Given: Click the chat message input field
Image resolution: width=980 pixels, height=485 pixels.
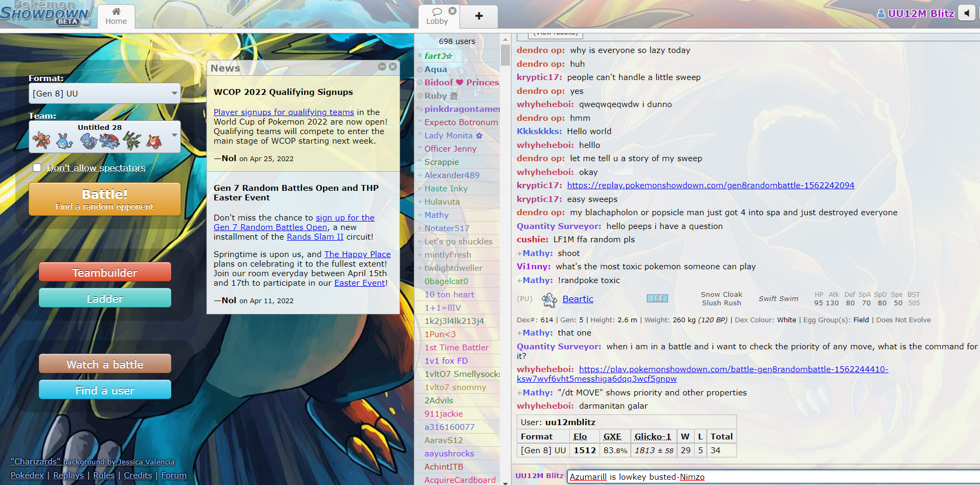Looking at the screenshot, I should pos(774,477).
